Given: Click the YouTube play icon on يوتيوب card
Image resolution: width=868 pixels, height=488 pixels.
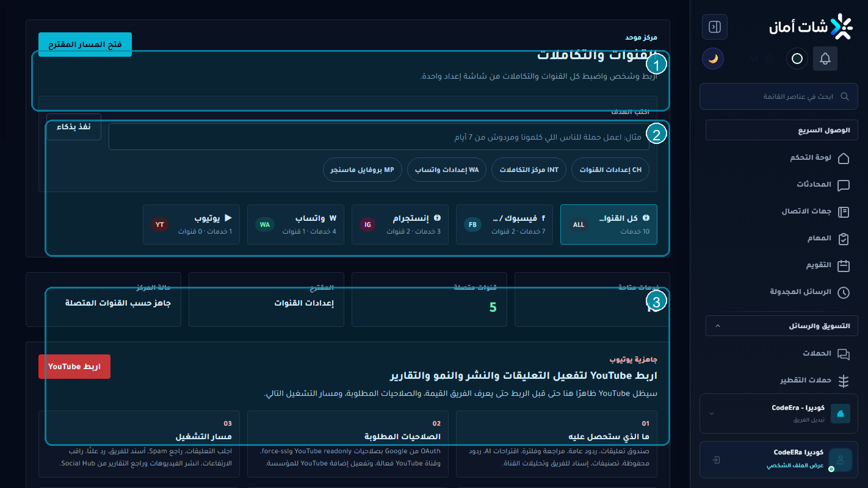Looking at the screenshot, I should [228, 218].
